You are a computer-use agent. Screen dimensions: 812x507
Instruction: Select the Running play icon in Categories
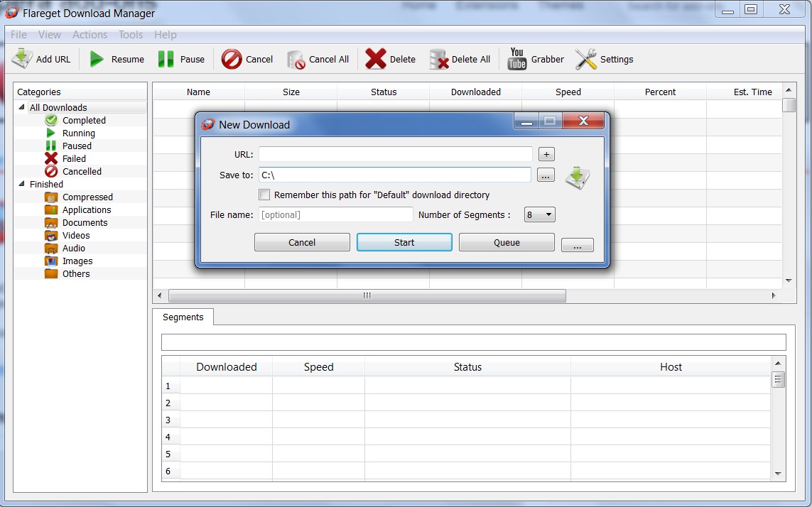(50, 133)
